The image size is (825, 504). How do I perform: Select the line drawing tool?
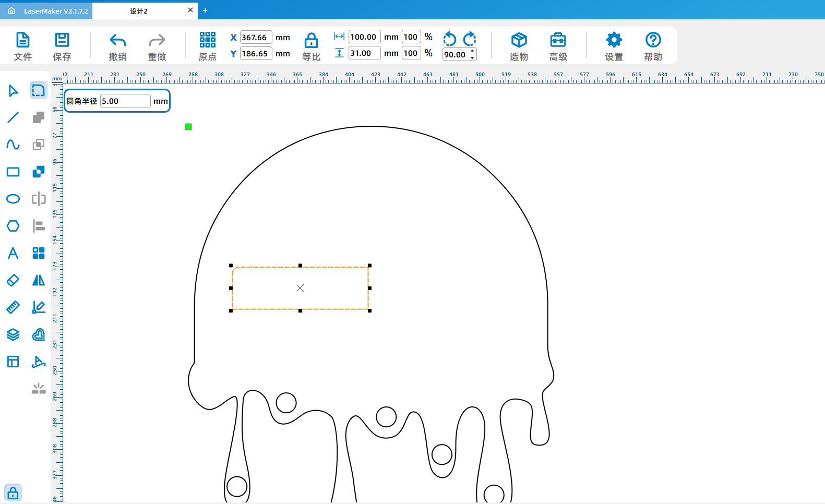pos(13,117)
